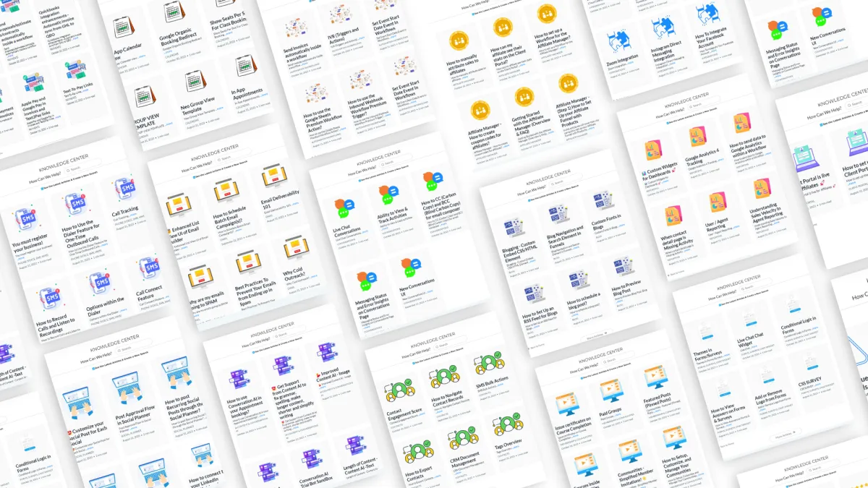Click the report icon above Google Analytics 4 Tracking
Viewport: 868px width, 488px height.
697,137
